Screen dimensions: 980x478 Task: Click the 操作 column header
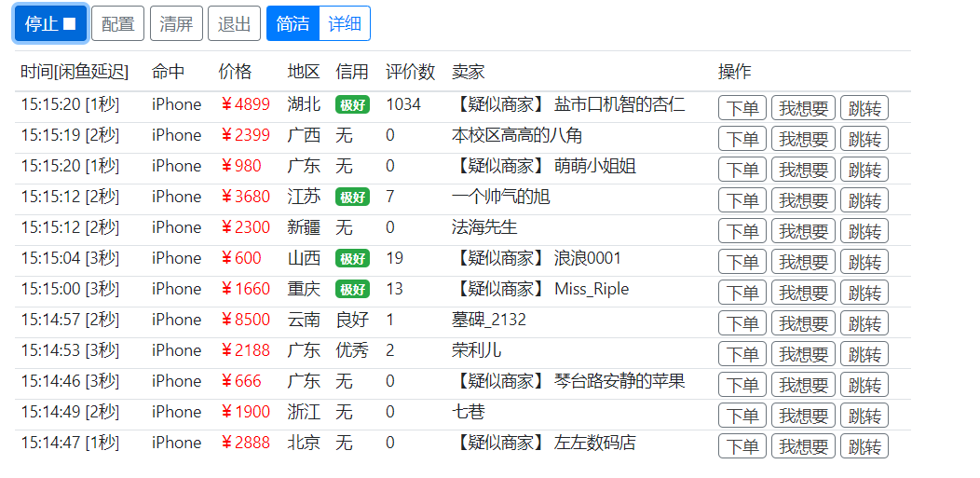[x=734, y=72]
